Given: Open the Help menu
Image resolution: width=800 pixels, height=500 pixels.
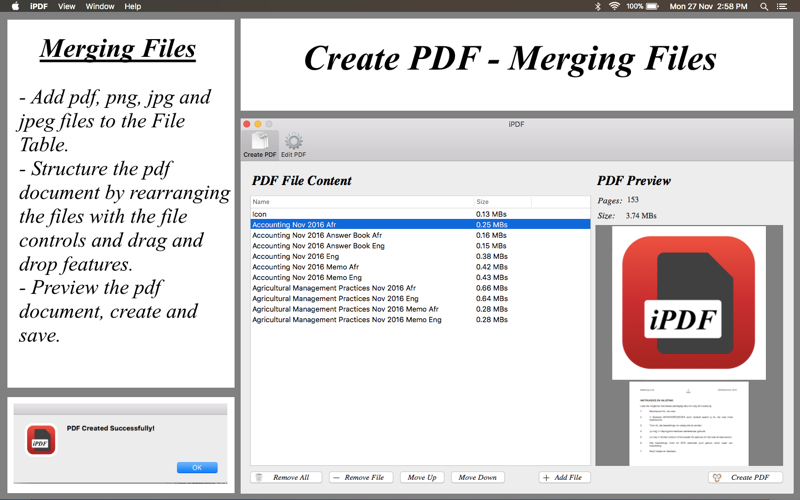Looking at the screenshot, I should (x=133, y=6).
